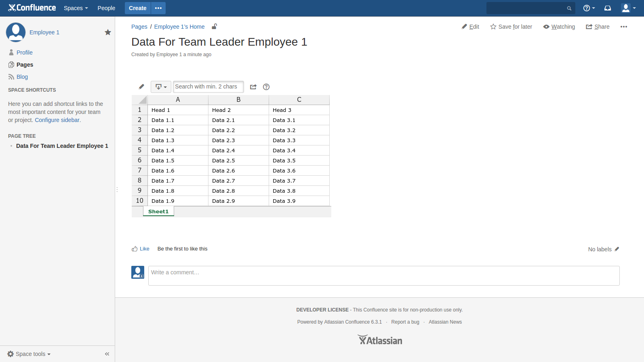Click the Create button
This screenshot has height=362, width=644.
(x=137, y=8)
